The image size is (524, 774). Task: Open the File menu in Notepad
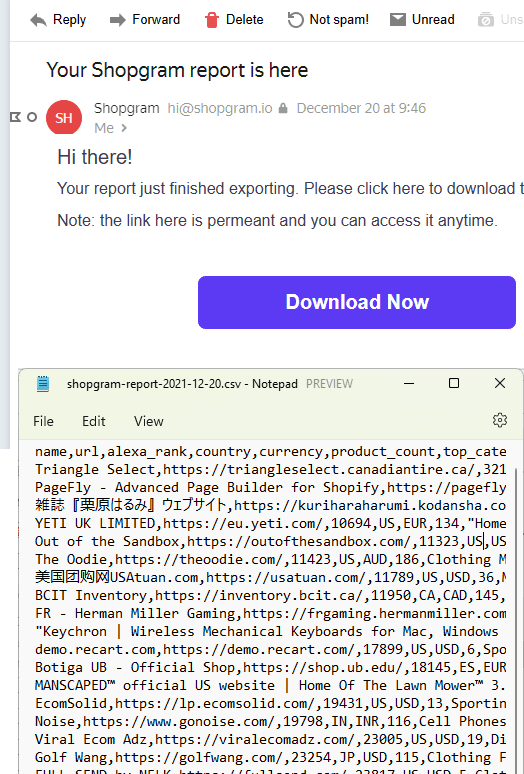click(x=43, y=421)
